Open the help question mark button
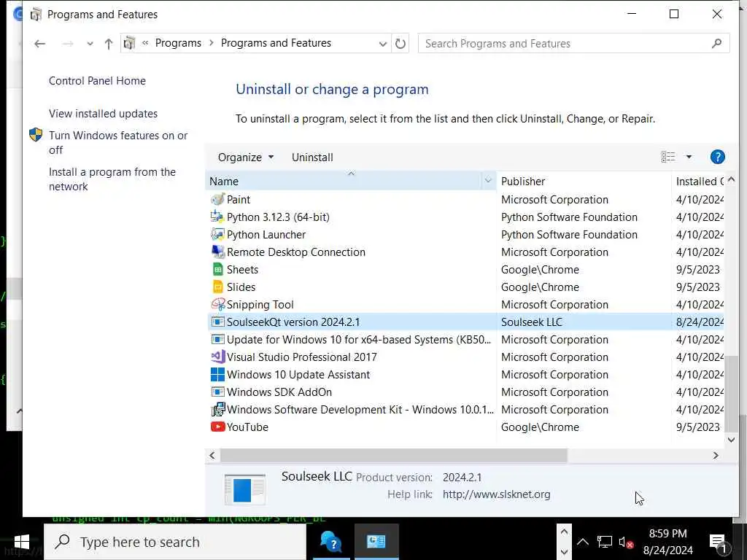This screenshot has height=560, width=747. [x=718, y=157]
